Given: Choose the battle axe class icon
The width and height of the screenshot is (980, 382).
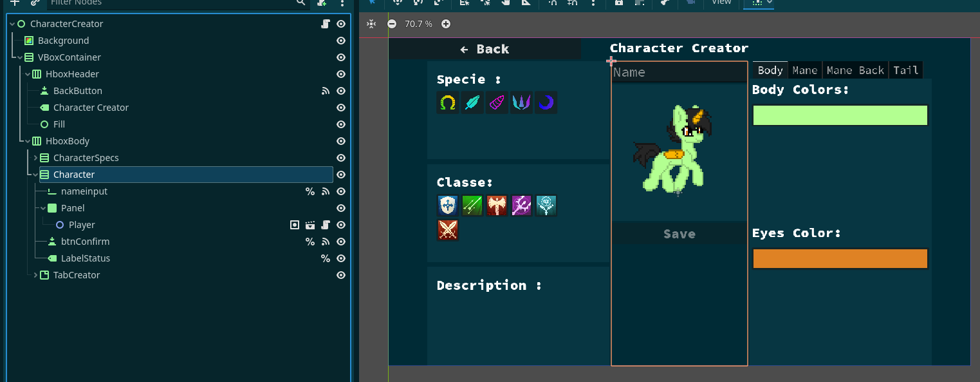Looking at the screenshot, I should pos(497,205).
